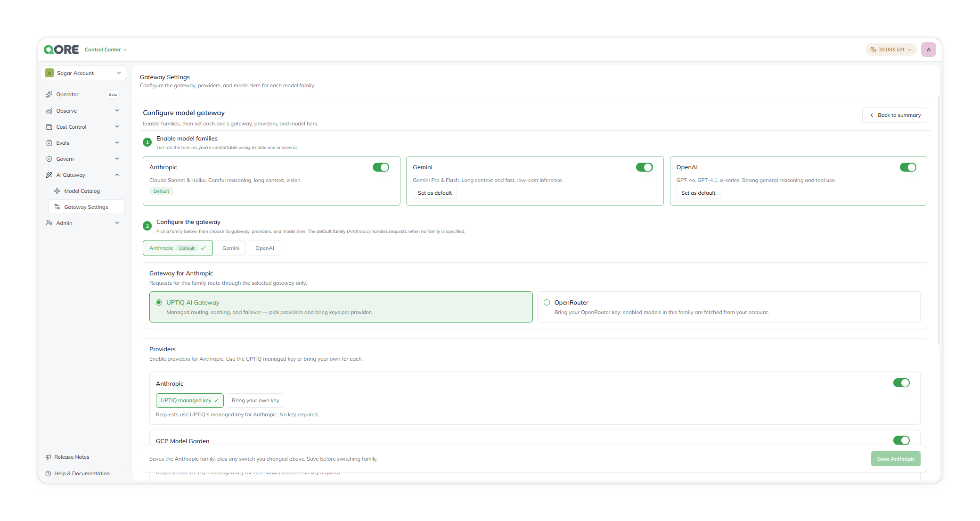This screenshot has width=980, height=521.
Task: Click the Save Anthropic button
Action: pos(896,459)
